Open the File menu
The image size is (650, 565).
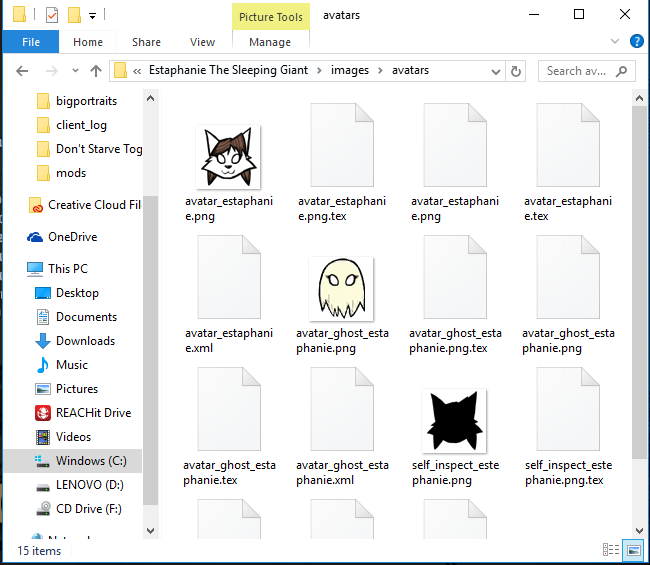(x=31, y=42)
